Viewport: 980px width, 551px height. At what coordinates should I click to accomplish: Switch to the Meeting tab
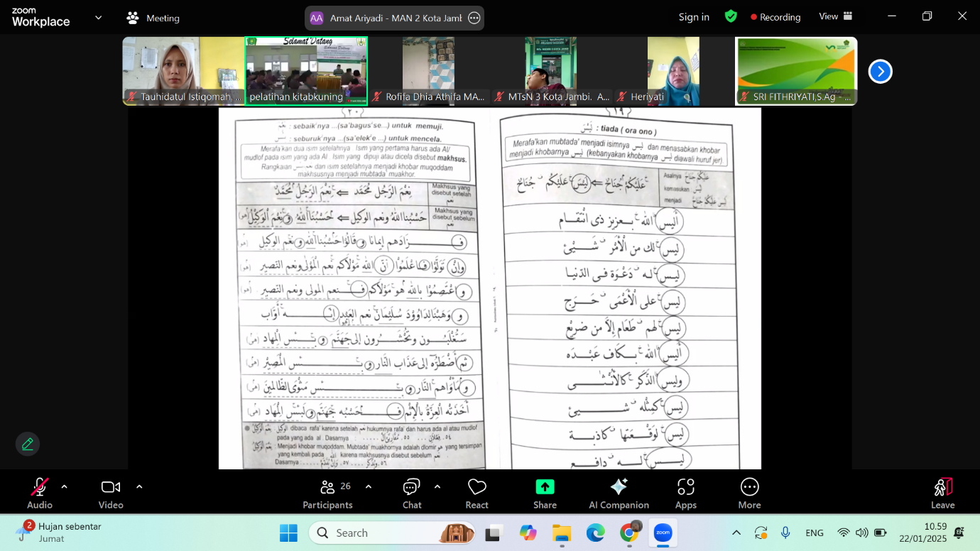pyautogui.click(x=153, y=18)
